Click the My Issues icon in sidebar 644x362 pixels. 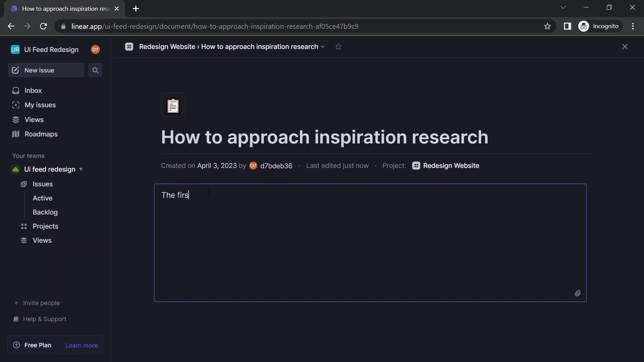(15, 105)
